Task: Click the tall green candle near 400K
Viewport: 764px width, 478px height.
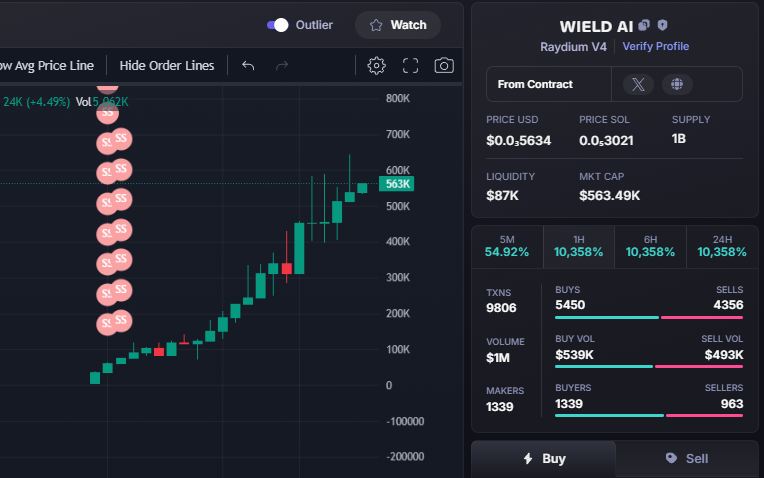Action: click(299, 248)
